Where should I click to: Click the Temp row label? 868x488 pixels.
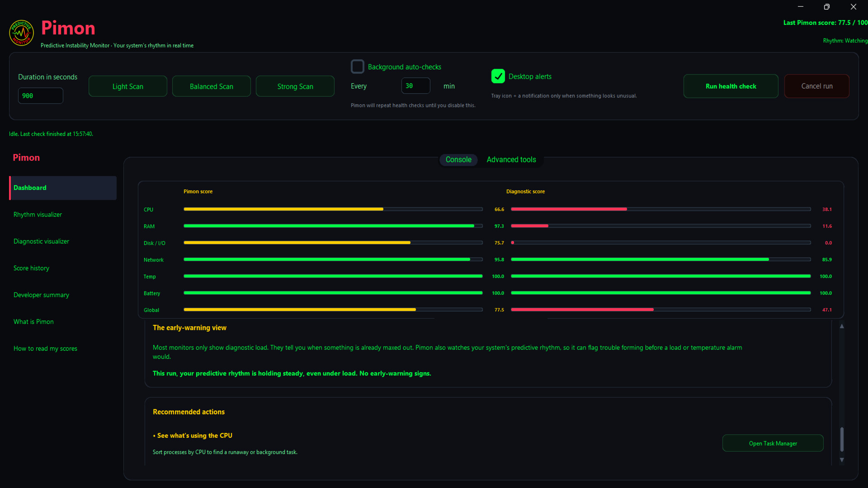(x=150, y=277)
